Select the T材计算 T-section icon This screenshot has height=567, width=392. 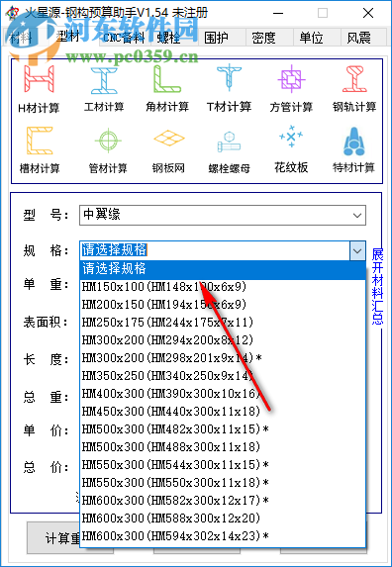click(x=229, y=89)
